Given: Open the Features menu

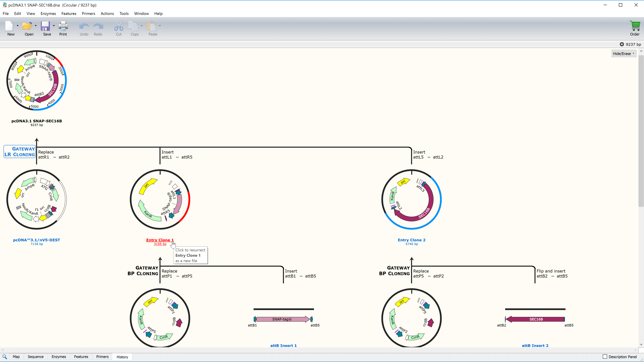Looking at the screenshot, I should pos(69,13).
